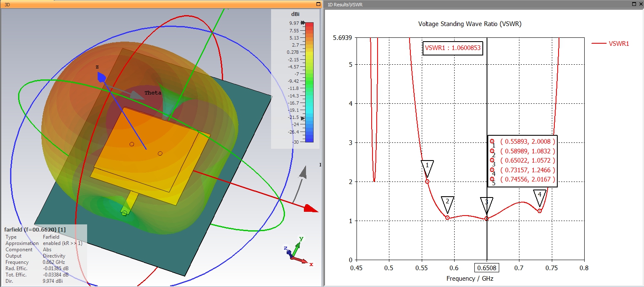Screen dimensions: 644x287
Task: Click the Frequency 0.662 GHz info row
Action: click(x=35, y=262)
